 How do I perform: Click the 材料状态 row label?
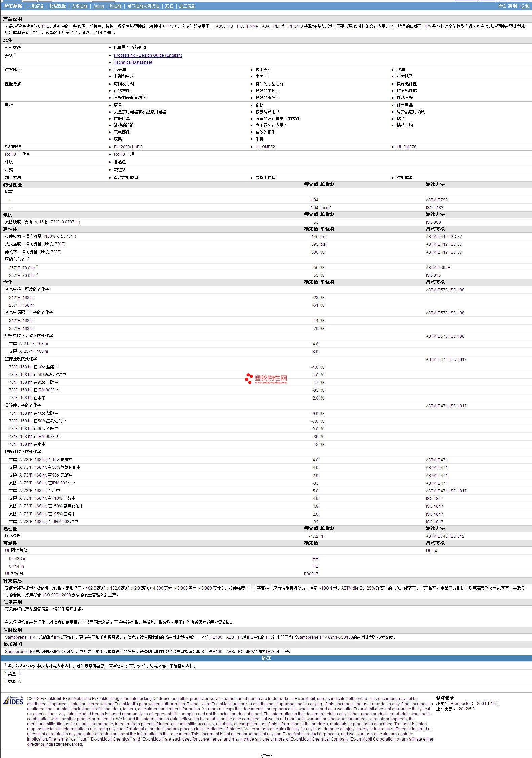pyautogui.click(x=13, y=47)
